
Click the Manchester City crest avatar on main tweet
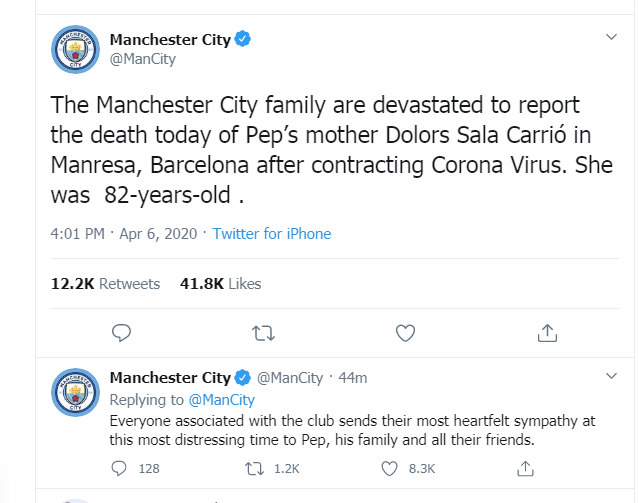tap(75, 49)
